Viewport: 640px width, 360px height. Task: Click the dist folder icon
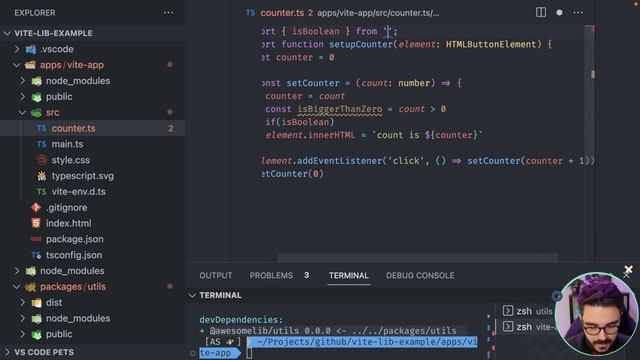pos(37,302)
